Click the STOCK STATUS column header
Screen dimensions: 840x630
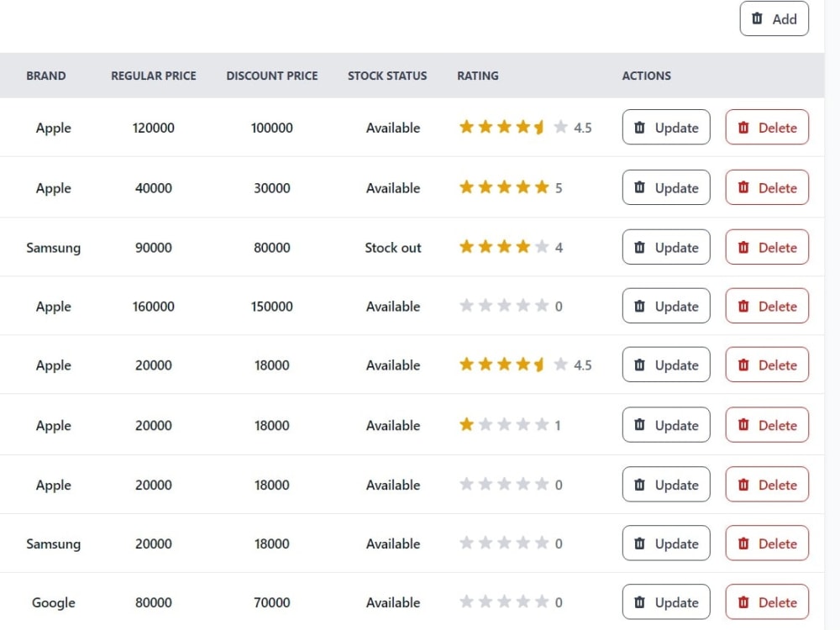tap(387, 76)
